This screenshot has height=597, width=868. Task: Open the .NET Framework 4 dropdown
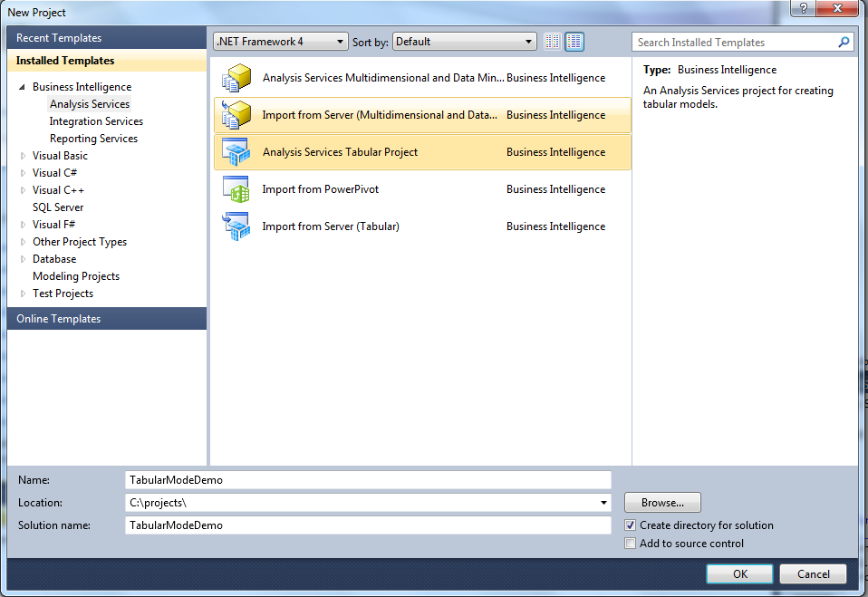280,42
